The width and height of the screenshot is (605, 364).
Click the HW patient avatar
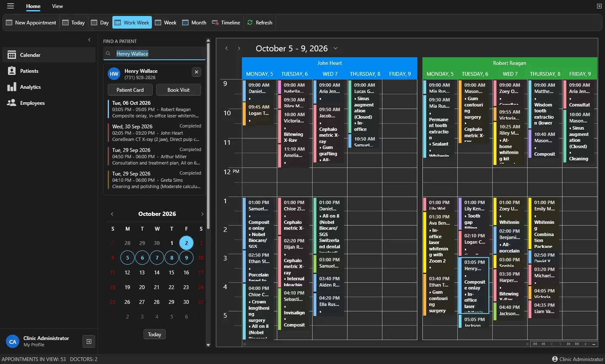114,74
